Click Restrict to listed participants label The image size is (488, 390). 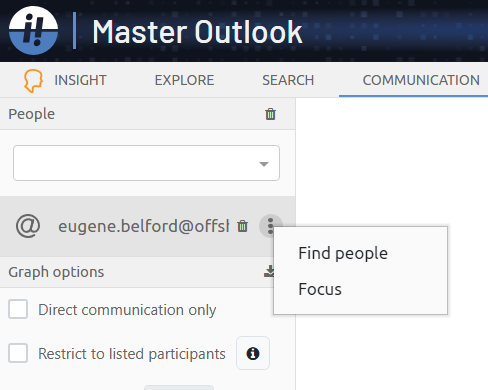132,354
